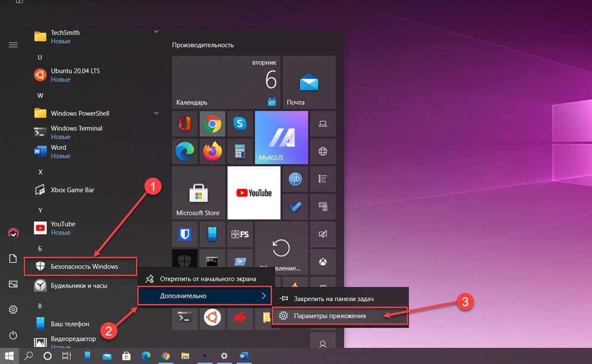Launch the Calculator tile
Viewport: 592px width, 364px height.
point(240,152)
